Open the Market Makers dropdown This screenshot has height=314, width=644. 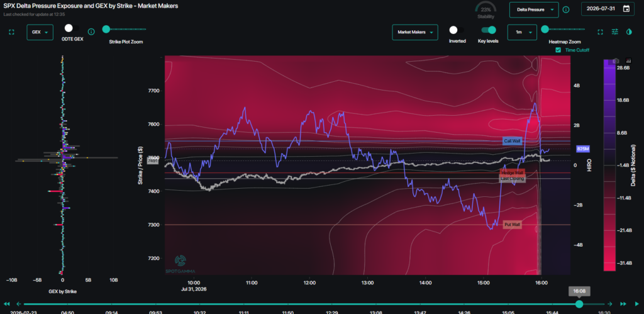(415, 32)
